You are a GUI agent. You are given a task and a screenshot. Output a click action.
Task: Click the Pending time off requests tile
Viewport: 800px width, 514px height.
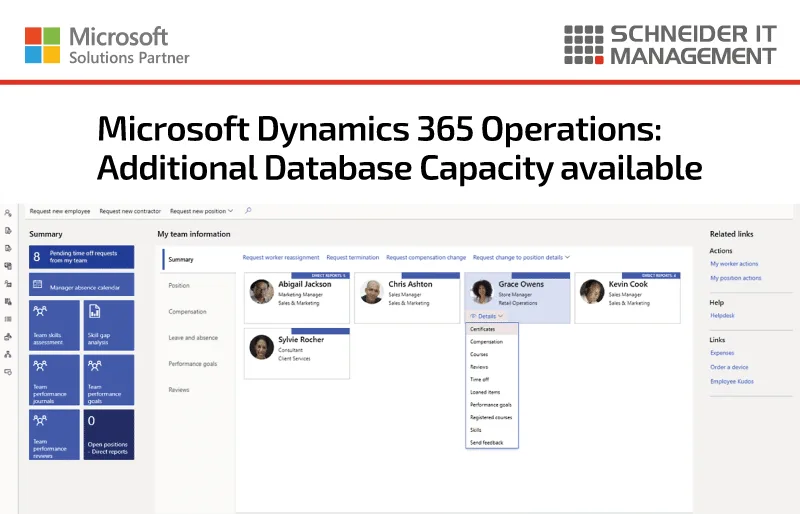tap(82, 257)
